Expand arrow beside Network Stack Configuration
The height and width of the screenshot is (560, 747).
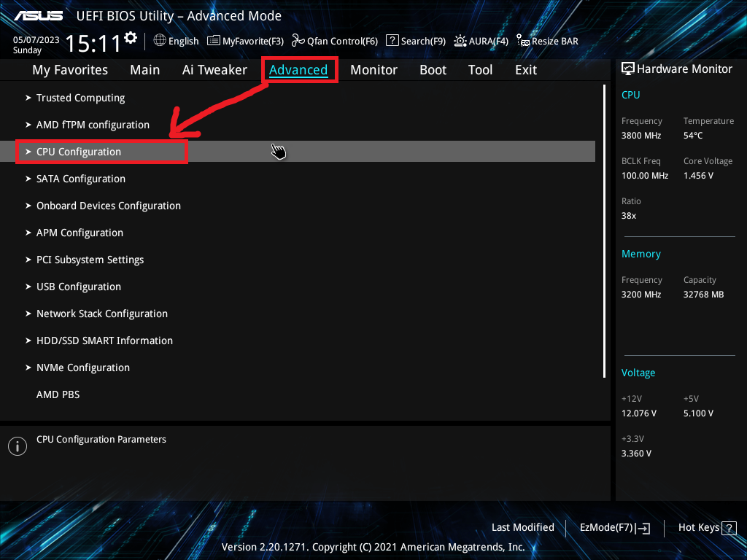(28, 314)
